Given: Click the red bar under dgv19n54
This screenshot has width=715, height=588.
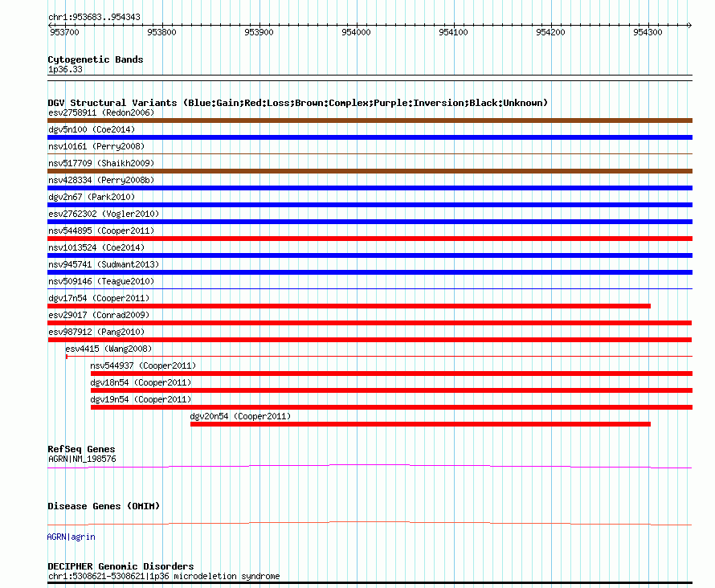Looking at the screenshot, I should tap(392, 407).
